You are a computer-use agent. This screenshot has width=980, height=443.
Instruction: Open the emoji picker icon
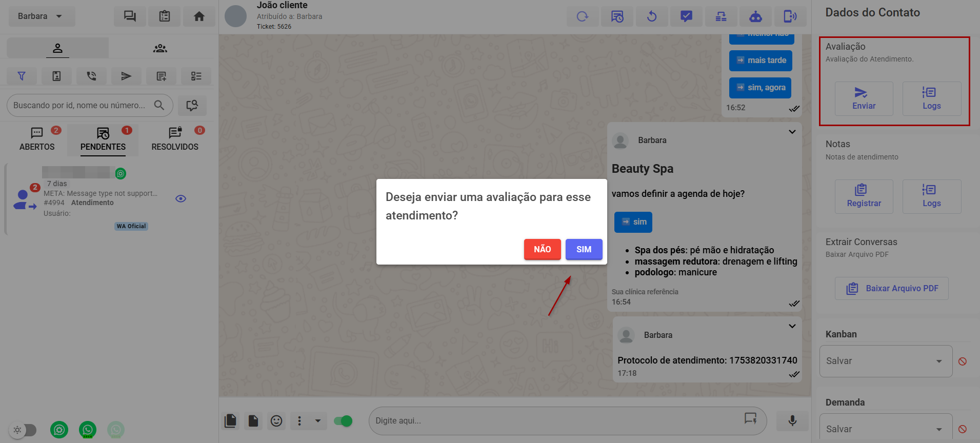276,421
